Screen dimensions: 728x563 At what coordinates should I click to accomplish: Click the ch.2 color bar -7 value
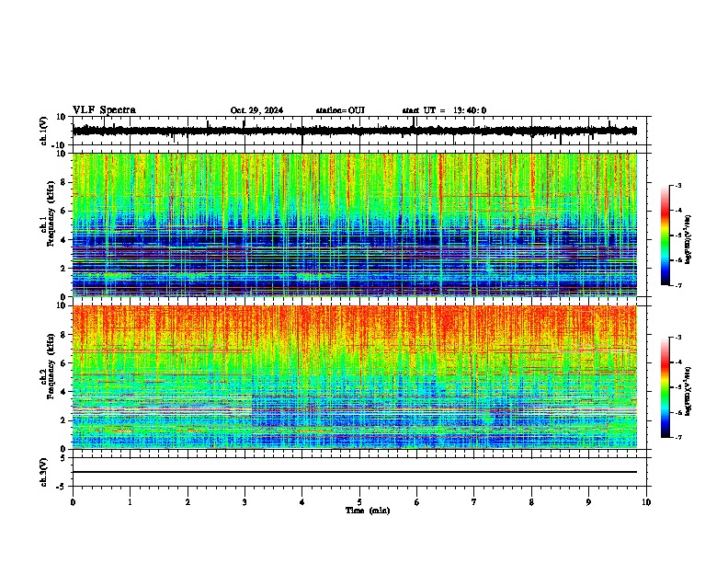[678, 438]
